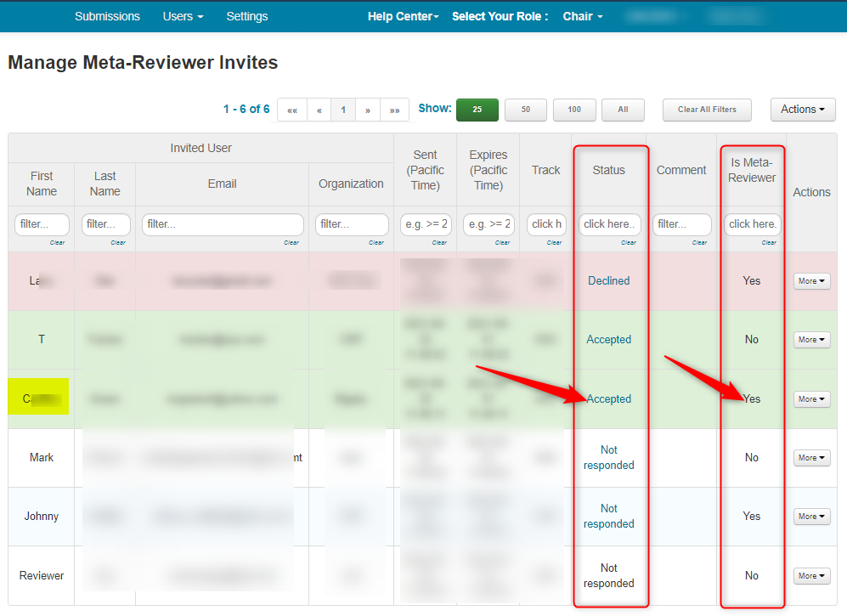
Task: Open More menu for highlighted C row
Action: click(811, 398)
